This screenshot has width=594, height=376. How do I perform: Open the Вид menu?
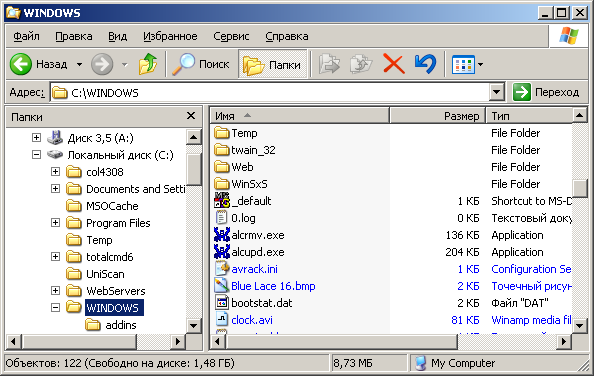coord(117,36)
